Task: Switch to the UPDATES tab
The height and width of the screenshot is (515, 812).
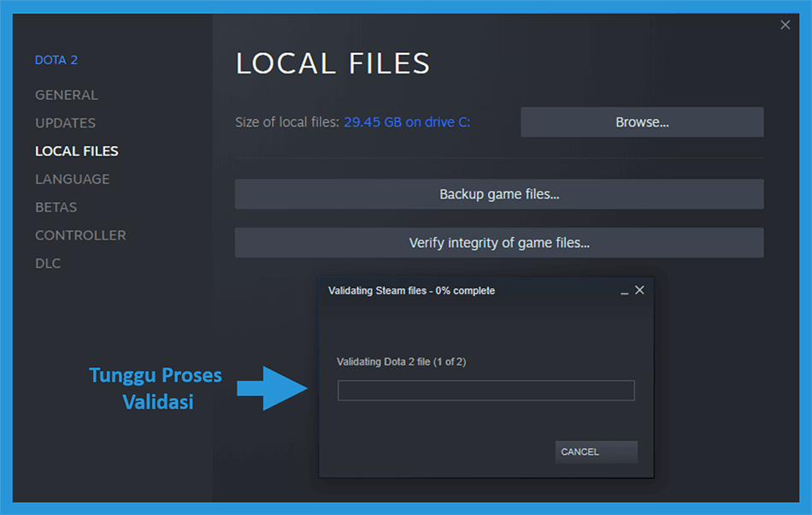Action: coord(65,123)
